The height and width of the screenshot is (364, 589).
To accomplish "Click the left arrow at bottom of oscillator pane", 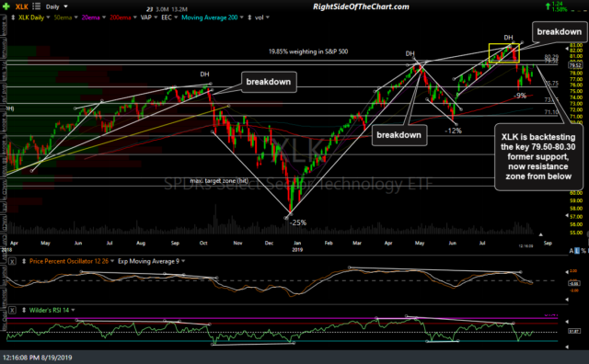I will (567, 300).
